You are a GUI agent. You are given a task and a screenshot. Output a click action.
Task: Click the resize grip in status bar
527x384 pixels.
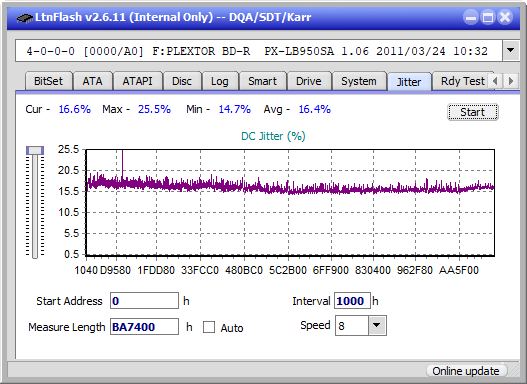point(514,371)
